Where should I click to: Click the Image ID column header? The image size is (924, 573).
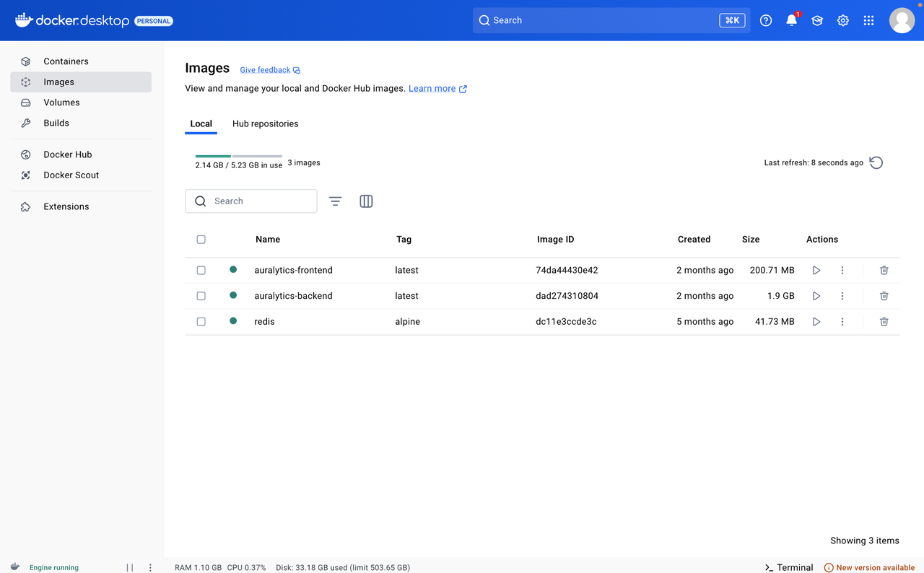pyautogui.click(x=555, y=240)
